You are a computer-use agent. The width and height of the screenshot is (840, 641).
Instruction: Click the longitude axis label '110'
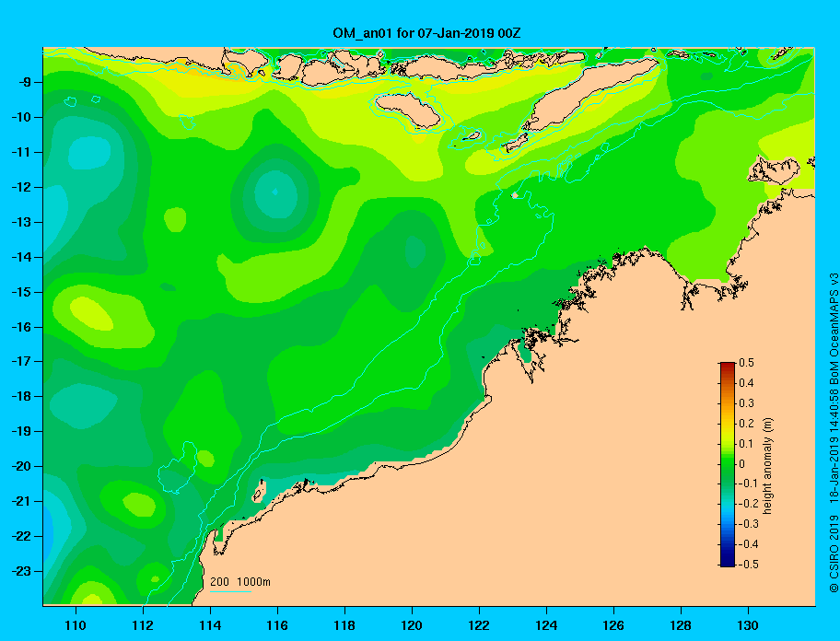76,625
